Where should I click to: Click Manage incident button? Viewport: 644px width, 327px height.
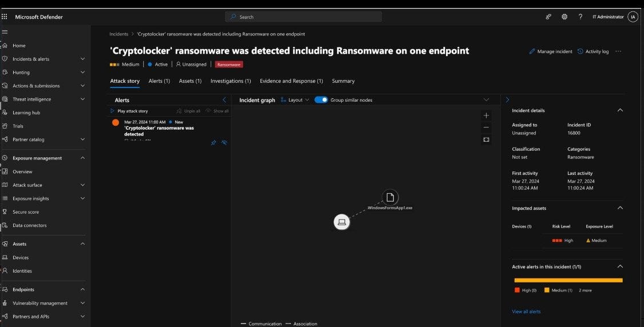point(551,51)
